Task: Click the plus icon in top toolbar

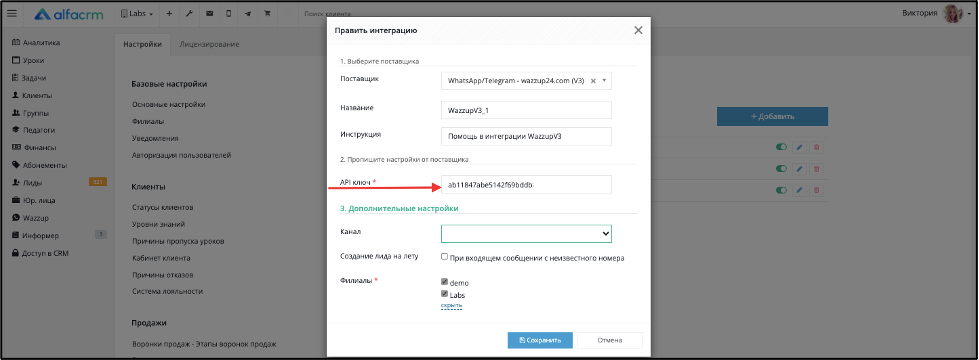Action: tap(169, 14)
